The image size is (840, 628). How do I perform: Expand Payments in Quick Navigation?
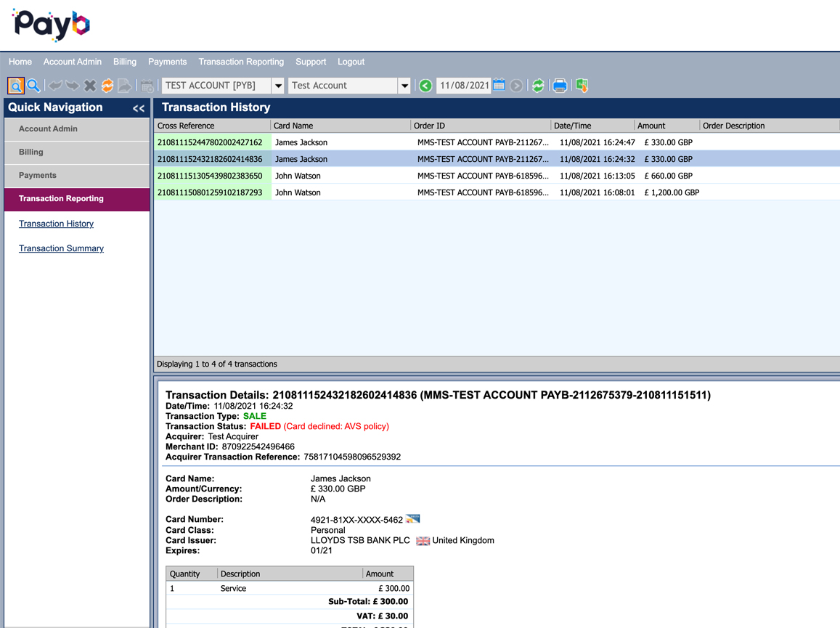(x=77, y=175)
